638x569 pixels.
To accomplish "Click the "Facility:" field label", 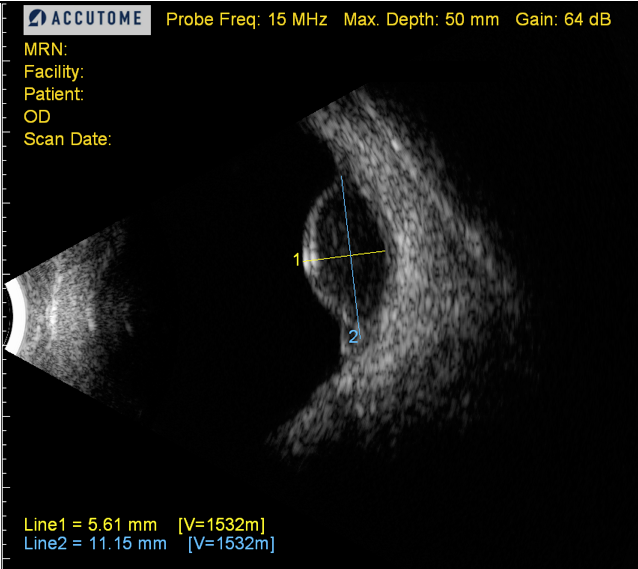I will 54,72.
